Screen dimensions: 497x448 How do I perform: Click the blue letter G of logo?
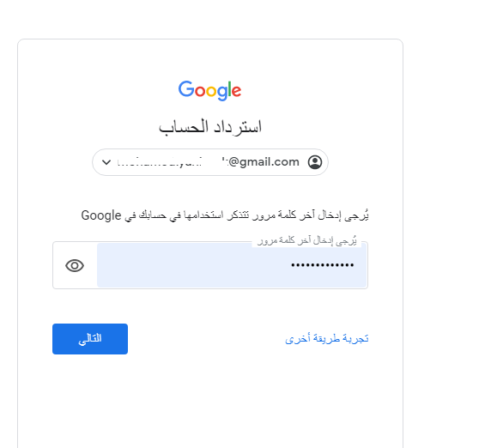click(x=185, y=88)
